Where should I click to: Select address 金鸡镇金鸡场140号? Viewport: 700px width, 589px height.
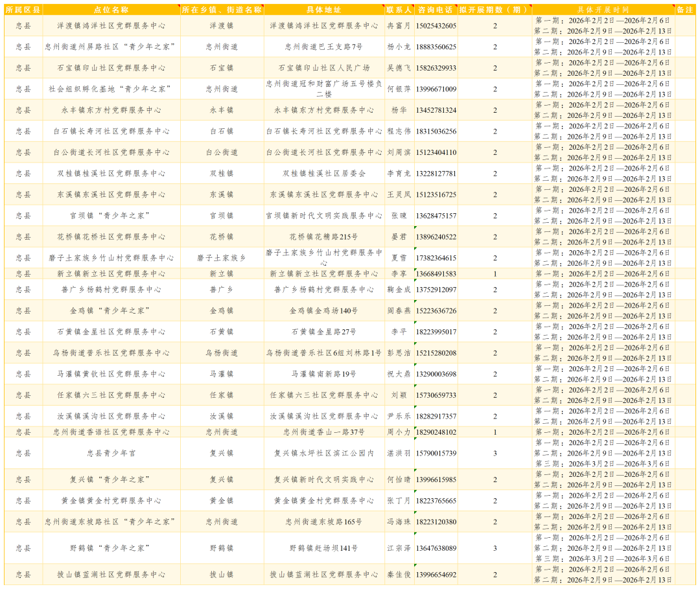[x=324, y=310]
